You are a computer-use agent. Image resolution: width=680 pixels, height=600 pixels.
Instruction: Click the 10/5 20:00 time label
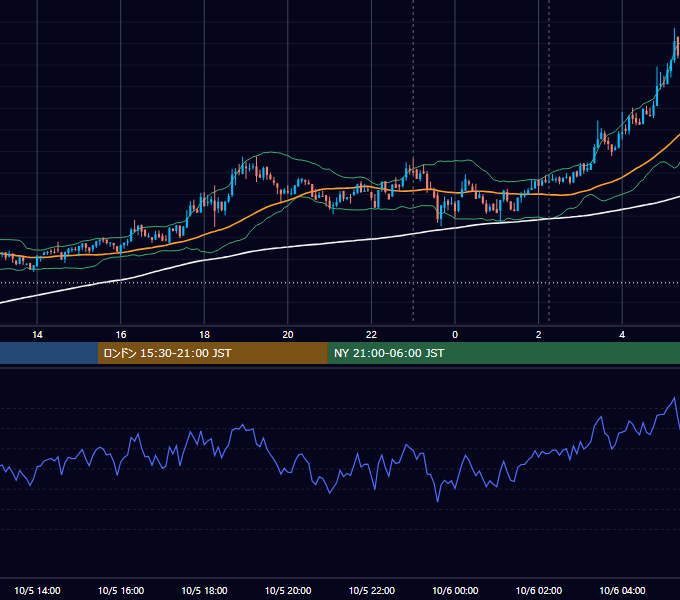click(288, 590)
